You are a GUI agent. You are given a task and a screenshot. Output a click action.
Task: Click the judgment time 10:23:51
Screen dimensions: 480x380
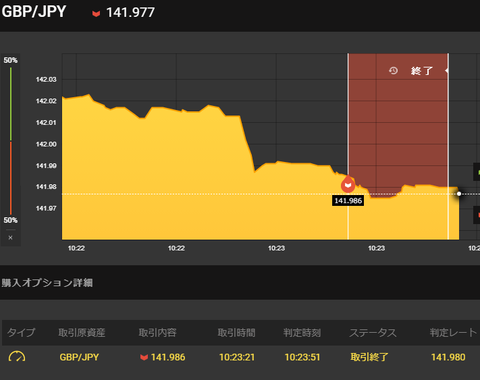[x=302, y=357]
